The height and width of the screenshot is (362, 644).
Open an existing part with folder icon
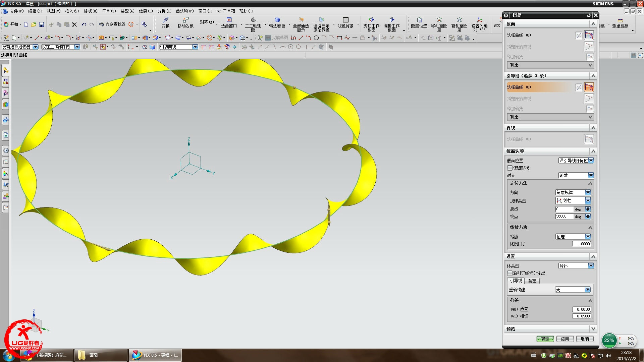(34, 24)
